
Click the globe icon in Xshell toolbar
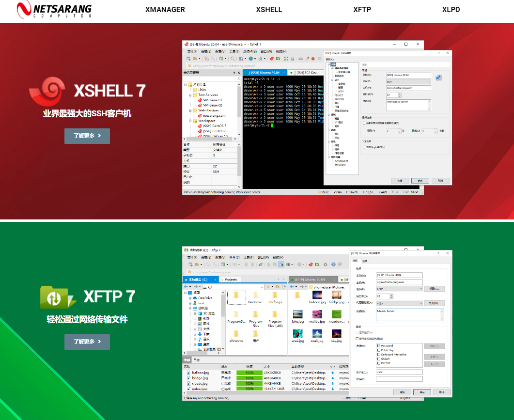[250, 59]
